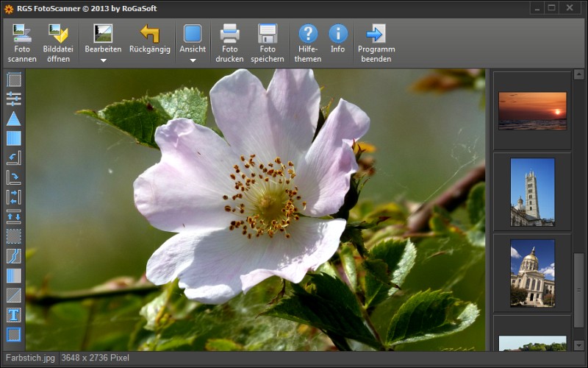Select the tall bell tower thumbnail
Viewport: 588px width, 368px height.
(532, 191)
